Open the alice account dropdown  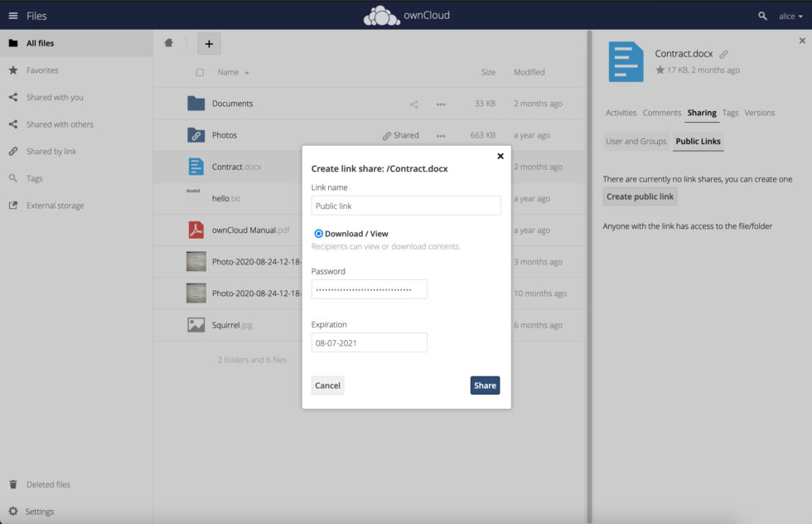coord(788,16)
